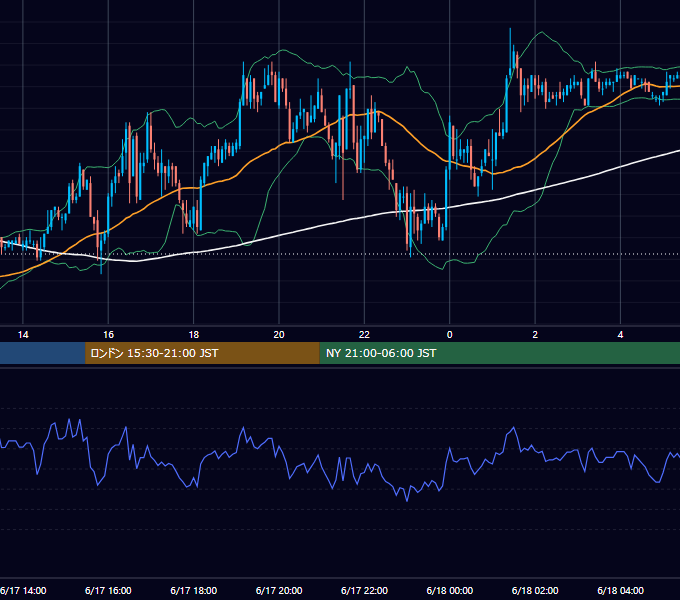The width and height of the screenshot is (680, 600).
Task: Click the 22 hour label on price chart axis
Action: click(364, 335)
